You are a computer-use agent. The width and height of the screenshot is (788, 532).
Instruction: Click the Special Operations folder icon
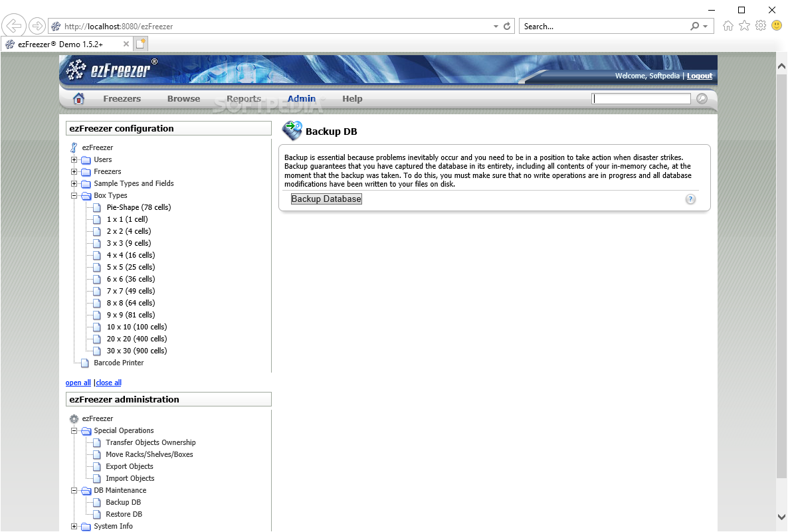86,431
